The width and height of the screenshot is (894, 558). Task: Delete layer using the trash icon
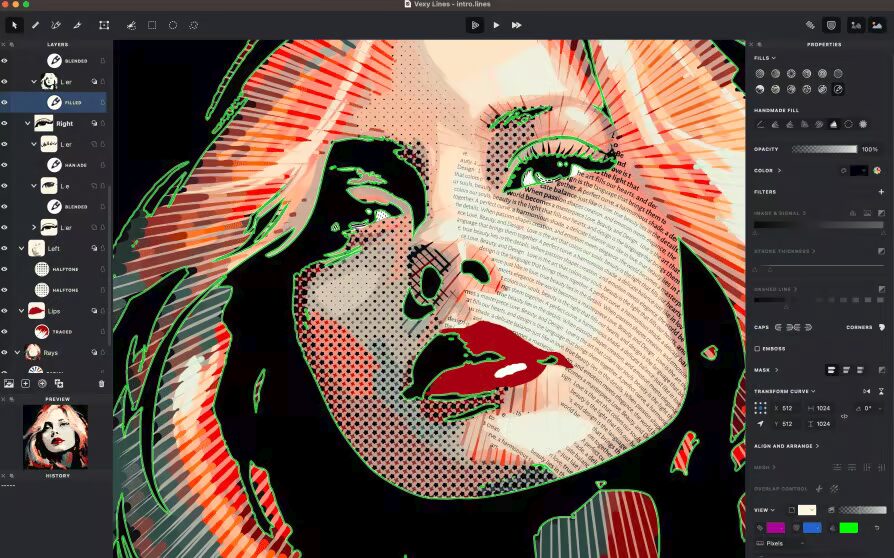pos(101,384)
